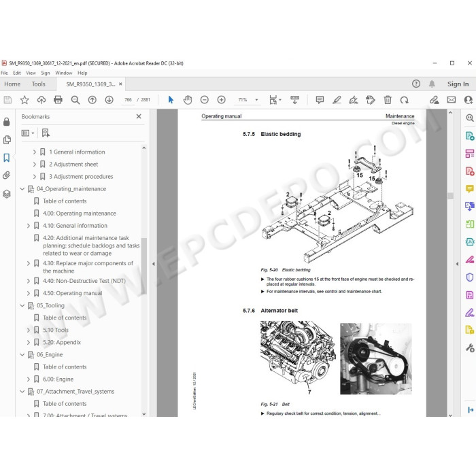This screenshot has width=476, height=476.
Task: Go to the previous page arrow
Action: tap(92, 99)
